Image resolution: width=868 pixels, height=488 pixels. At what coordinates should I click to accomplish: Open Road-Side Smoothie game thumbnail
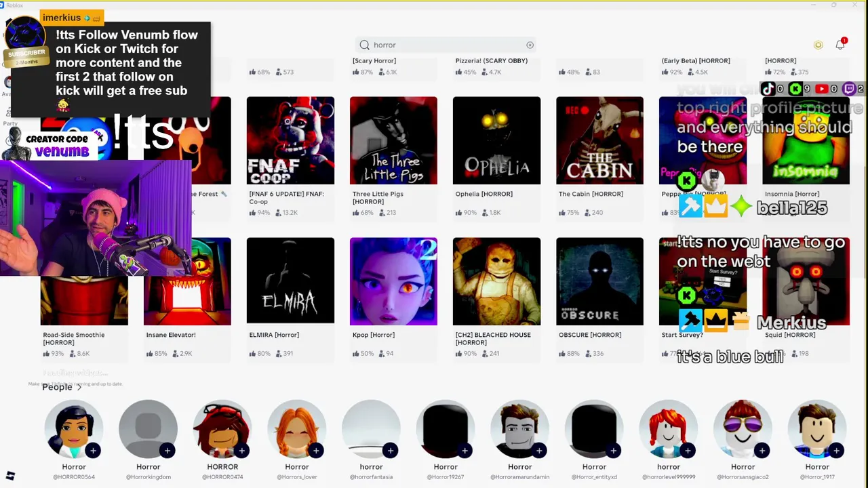pos(84,301)
